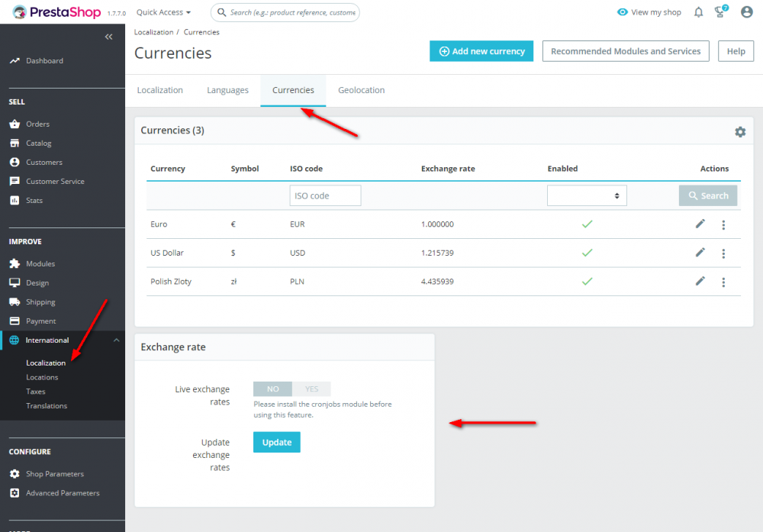Click Localization breadcrumb link
Screen dimensions: 763x532
pyautogui.click(x=154, y=32)
